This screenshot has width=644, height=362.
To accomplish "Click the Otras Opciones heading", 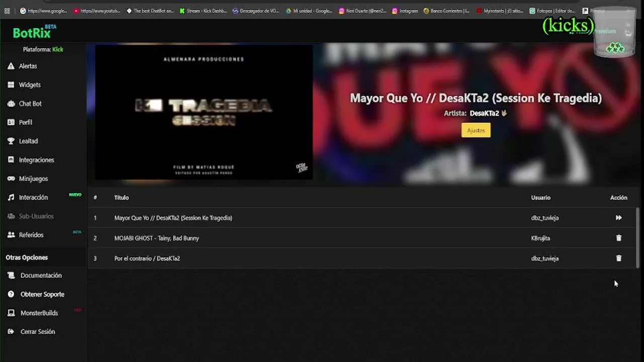I will [x=27, y=257].
